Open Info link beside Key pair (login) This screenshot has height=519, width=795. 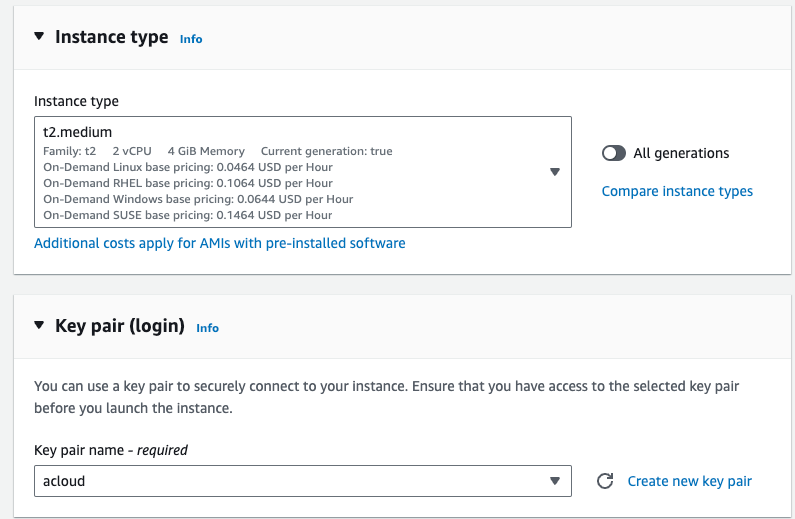[207, 328]
